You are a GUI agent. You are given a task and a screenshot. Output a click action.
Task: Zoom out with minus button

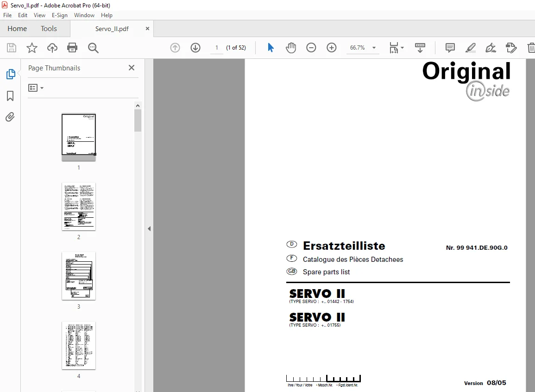click(311, 48)
